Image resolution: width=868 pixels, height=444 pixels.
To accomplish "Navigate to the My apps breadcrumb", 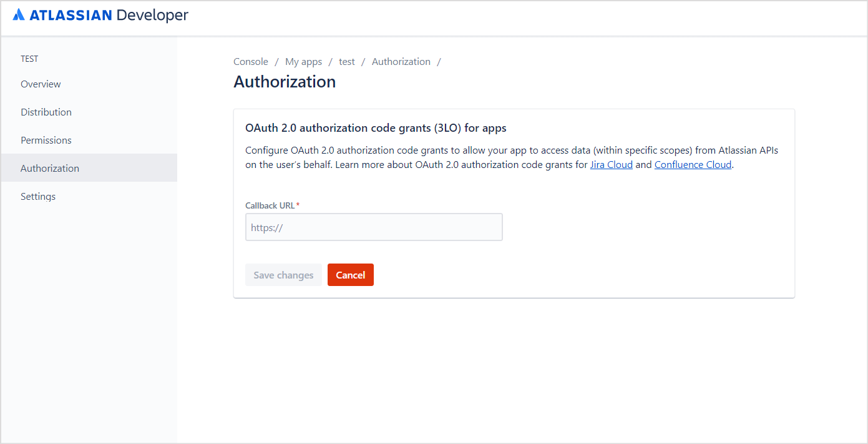I will coord(303,62).
